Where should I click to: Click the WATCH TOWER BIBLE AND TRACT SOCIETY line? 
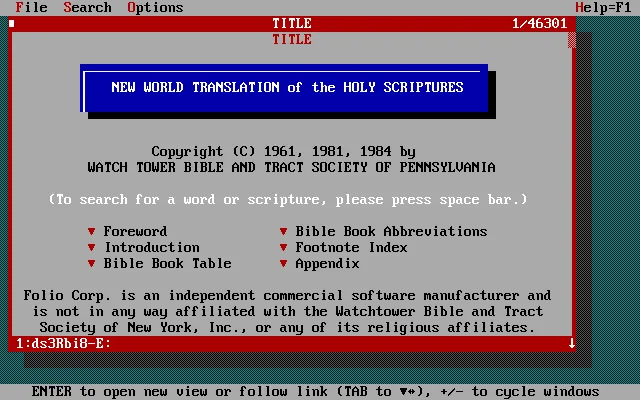tap(291, 167)
